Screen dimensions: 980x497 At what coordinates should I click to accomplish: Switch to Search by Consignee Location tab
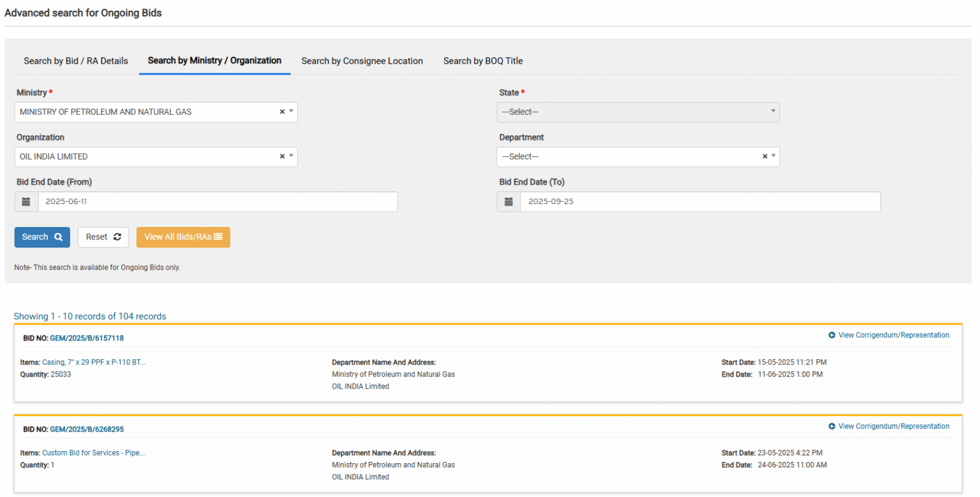[x=362, y=61]
